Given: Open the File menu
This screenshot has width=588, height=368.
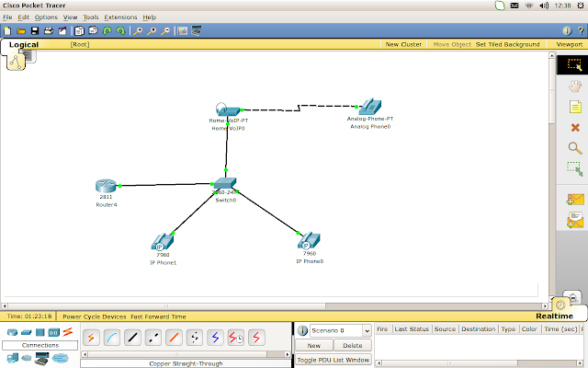Looking at the screenshot, I should [7, 17].
